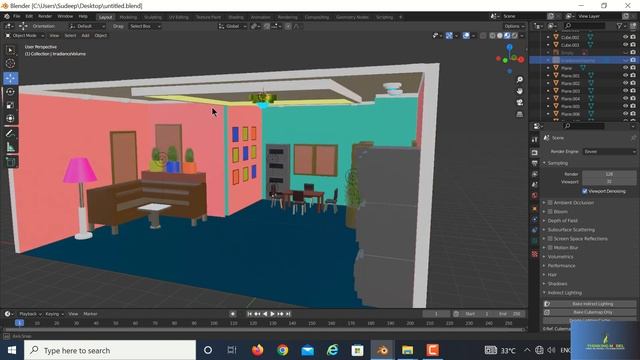Select the Transform tool
Image resolution: width=640 pixels, height=360 pixels.
tap(11, 118)
